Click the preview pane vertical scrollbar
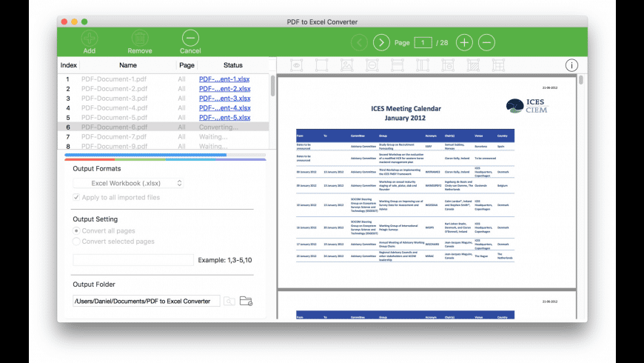The width and height of the screenshot is (644, 363). 581,80
